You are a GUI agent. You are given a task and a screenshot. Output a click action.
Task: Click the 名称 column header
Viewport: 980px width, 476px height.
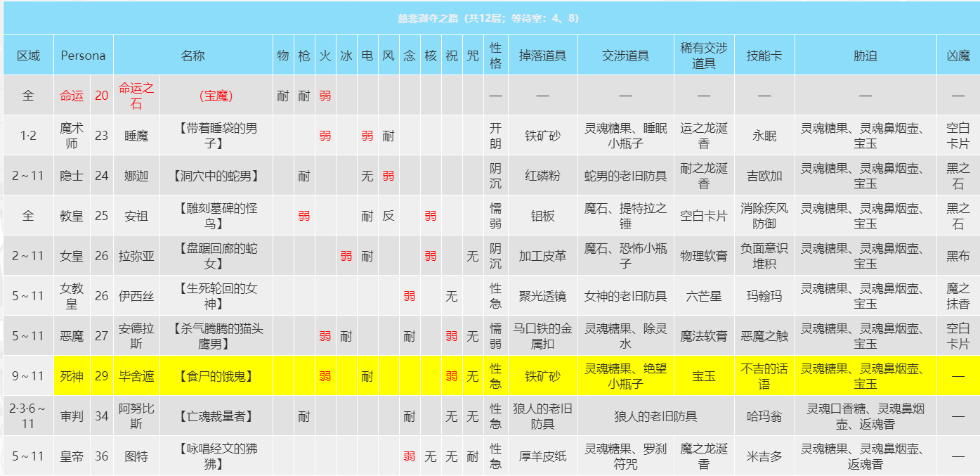pyautogui.click(x=193, y=56)
